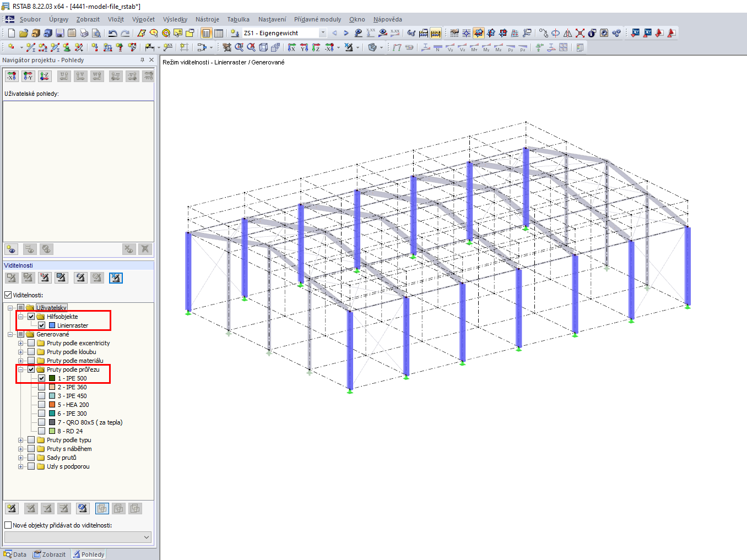The image size is (747, 560).
Task: Toggle the table panel icon
Action: coord(219,33)
